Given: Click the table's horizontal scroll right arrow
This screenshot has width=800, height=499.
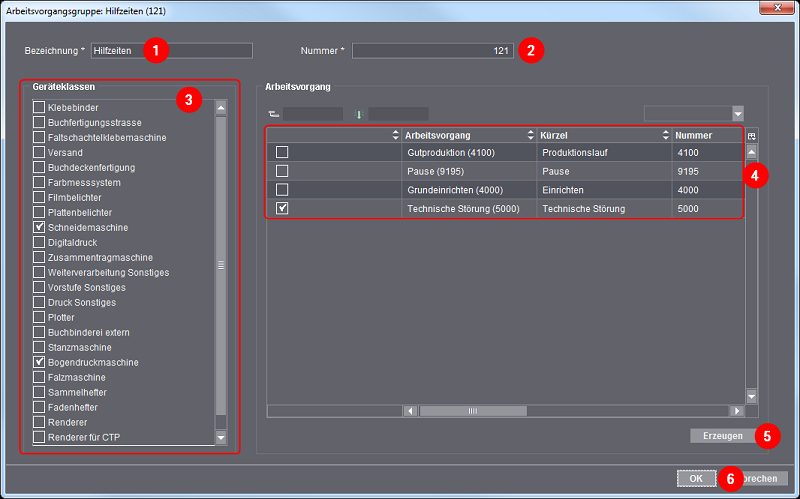Looking at the screenshot, I should pyautogui.click(x=737, y=410).
